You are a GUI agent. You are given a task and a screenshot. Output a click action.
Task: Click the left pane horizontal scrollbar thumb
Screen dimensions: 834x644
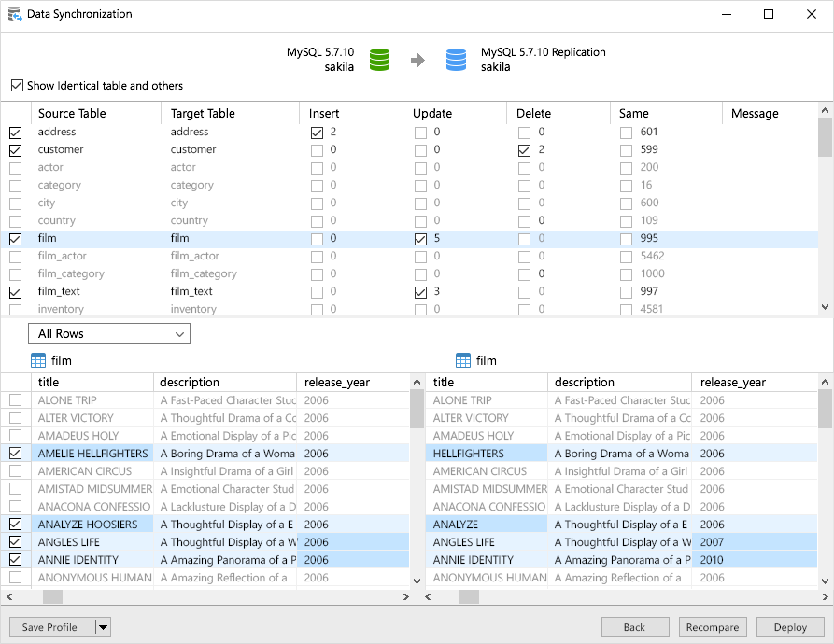point(52,596)
